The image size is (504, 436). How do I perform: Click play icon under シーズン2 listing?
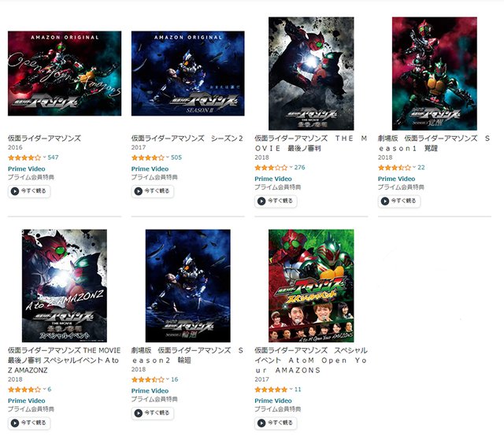139,191
